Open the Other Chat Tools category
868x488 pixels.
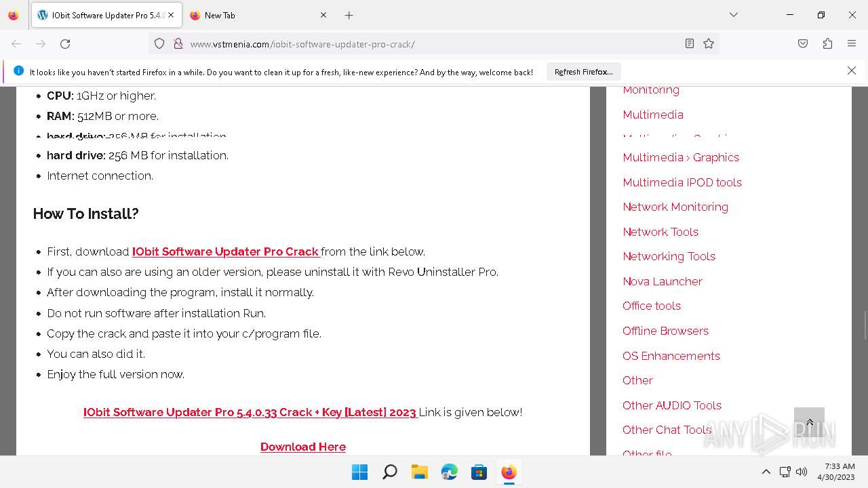point(667,430)
